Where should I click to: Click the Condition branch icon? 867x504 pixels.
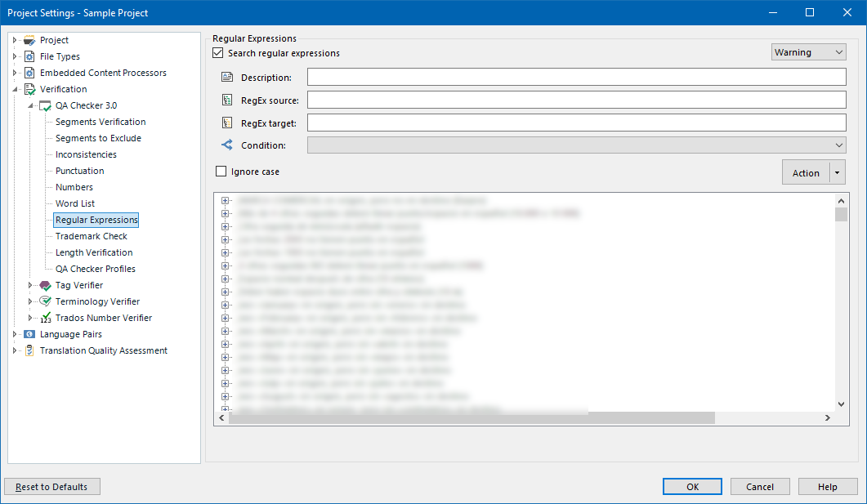[x=226, y=145]
